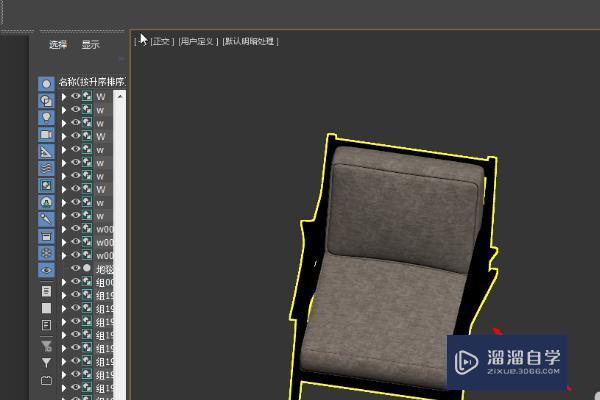Click the bottom sidebar layer-container icon
The image size is (600, 400).
[46, 380]
